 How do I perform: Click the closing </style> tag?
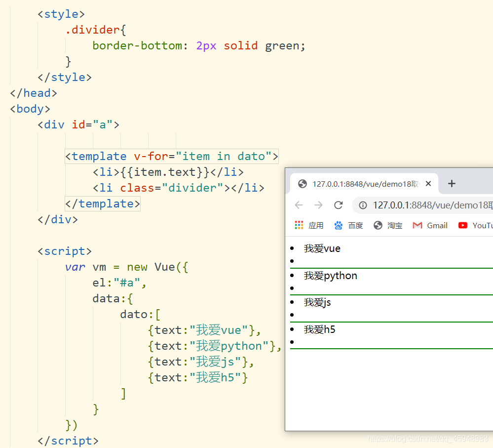65,78
